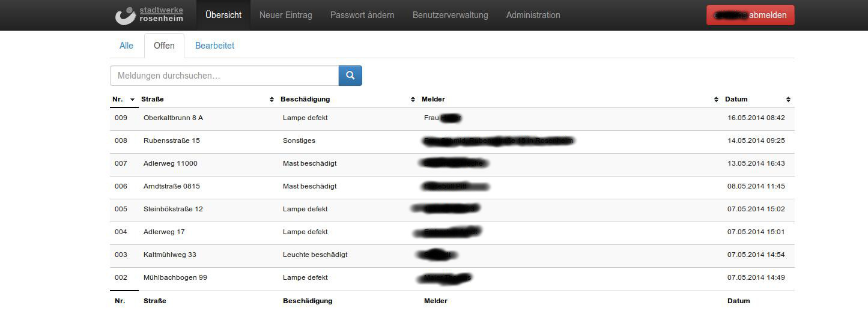Click the Stadtwerke Rosenheim logo
This screenshot has height=323, width=868.
149,15
